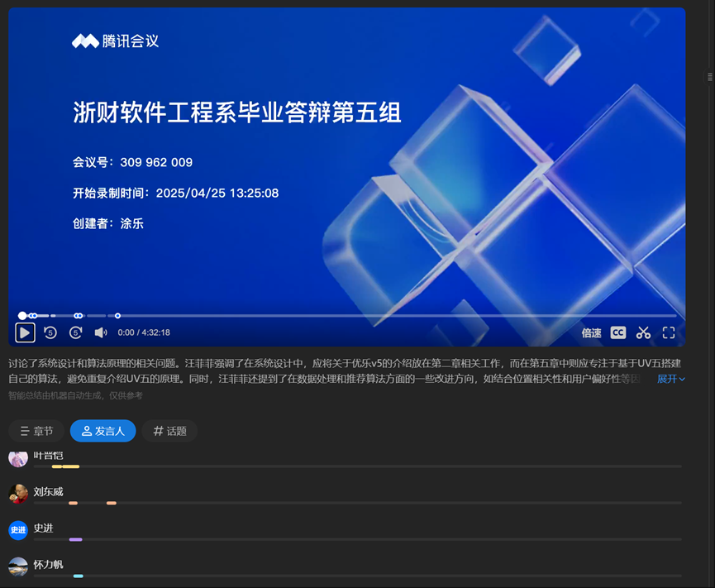Play the meeting recording
Viewport: 715px width, 588px height.
pyautogui.click(x=25, y=332)
